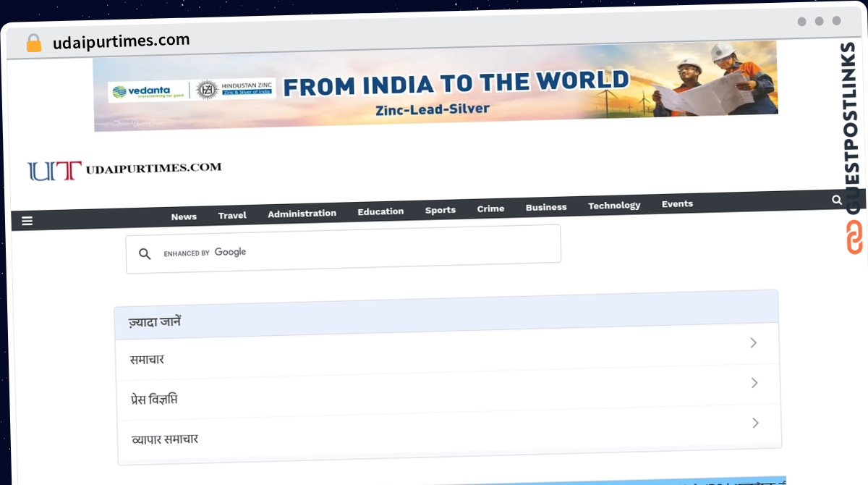868x485 pixels.
Task: Go to Business section
Action: (546, 207)
